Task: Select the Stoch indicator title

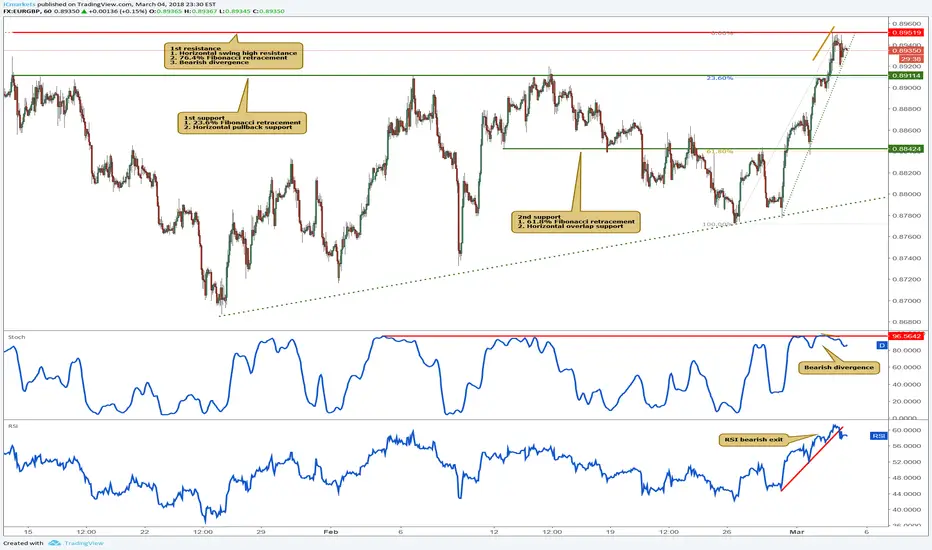Action: coord(17,337)
